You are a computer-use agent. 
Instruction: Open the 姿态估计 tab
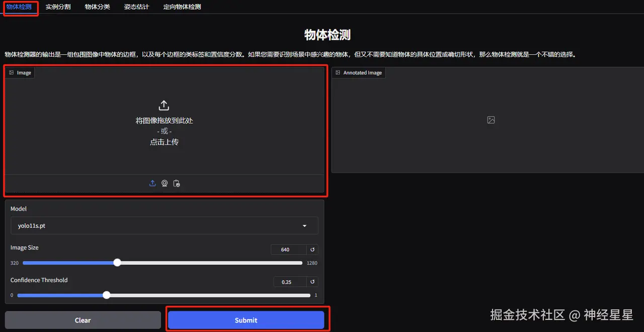coord(136,7)
